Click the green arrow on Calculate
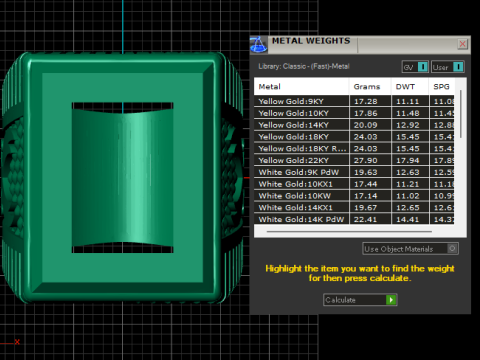 391,300
